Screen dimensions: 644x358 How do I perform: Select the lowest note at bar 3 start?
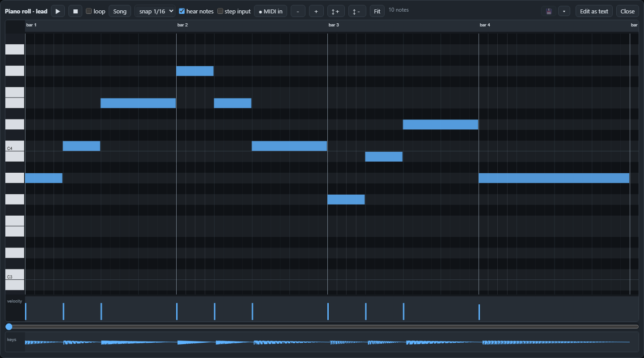click(x=346, y=200)
